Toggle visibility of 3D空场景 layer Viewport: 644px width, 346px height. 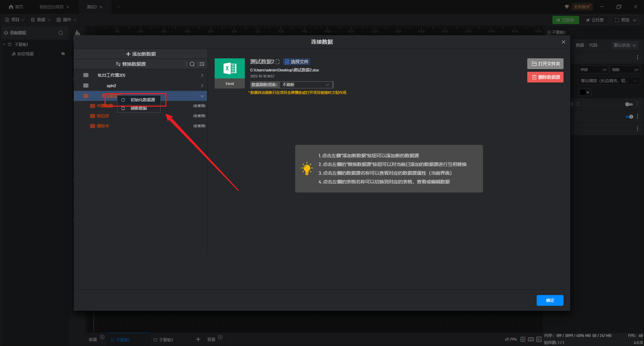pyautogui.click(x=63, y=54)
